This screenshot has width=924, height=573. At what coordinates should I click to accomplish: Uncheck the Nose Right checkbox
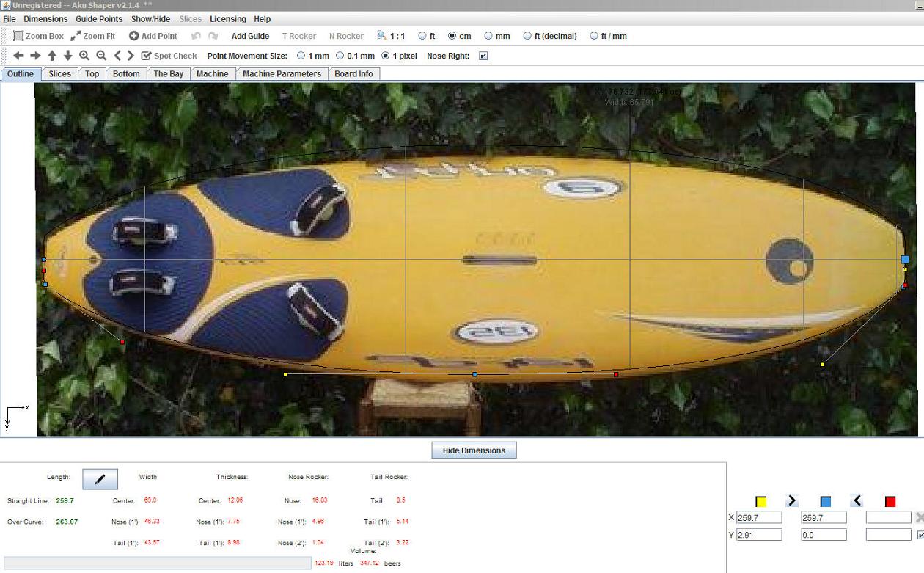483,56
